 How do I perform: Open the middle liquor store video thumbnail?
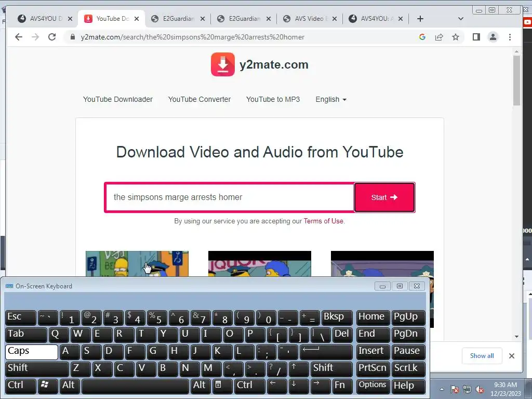click(x=260, y=264)
